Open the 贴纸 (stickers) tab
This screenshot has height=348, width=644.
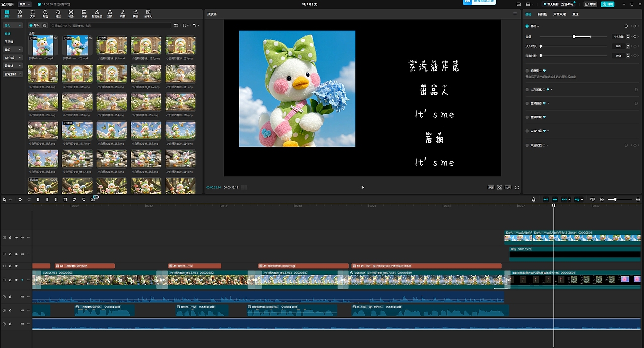[x=45, y=13]
